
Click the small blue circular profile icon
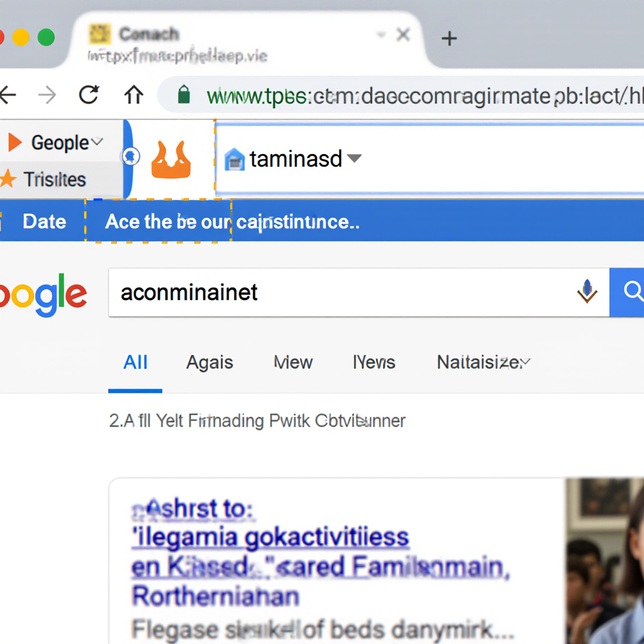coord(131,157)
